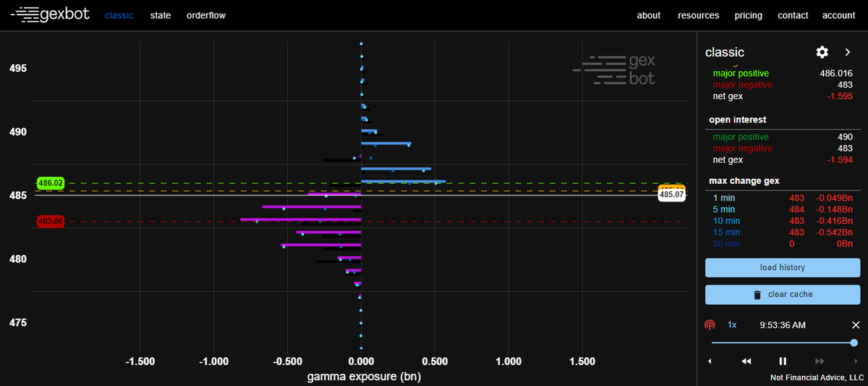Screen dimensions: 868x386
Task: Click the green 486.02 level label
Action: [51, 183]
